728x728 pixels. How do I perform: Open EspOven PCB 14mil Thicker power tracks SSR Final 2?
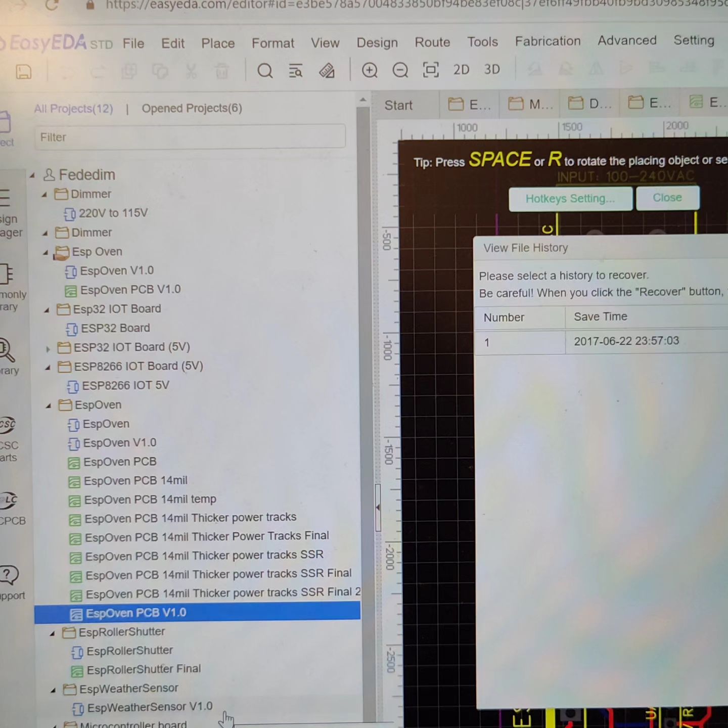tap(216, 594)
